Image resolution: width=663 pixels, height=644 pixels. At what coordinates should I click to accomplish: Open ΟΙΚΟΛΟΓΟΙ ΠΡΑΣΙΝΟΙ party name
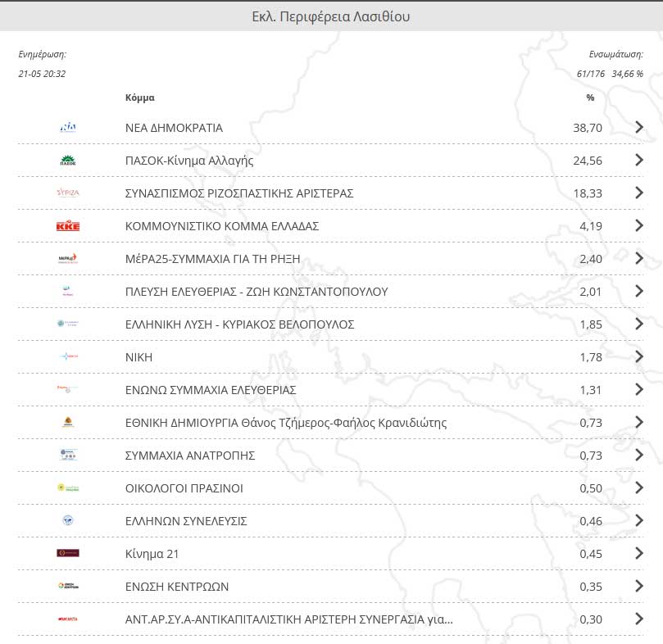[x=184, y=488]
